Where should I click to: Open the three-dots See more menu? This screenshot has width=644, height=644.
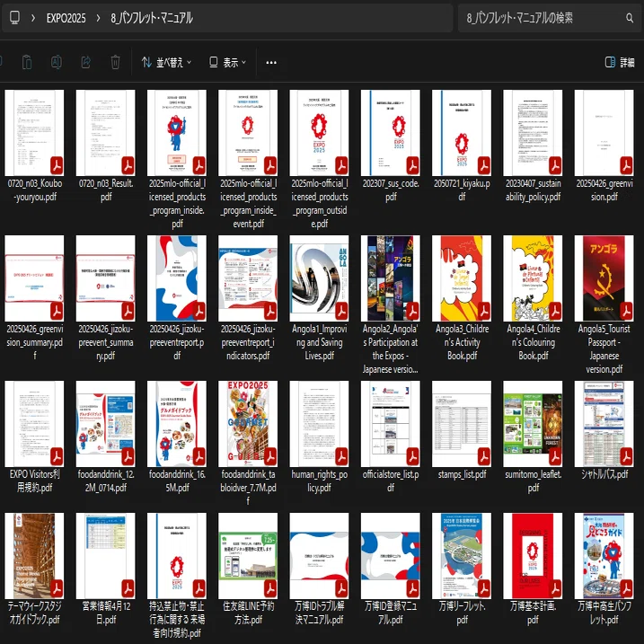[271, 63]
